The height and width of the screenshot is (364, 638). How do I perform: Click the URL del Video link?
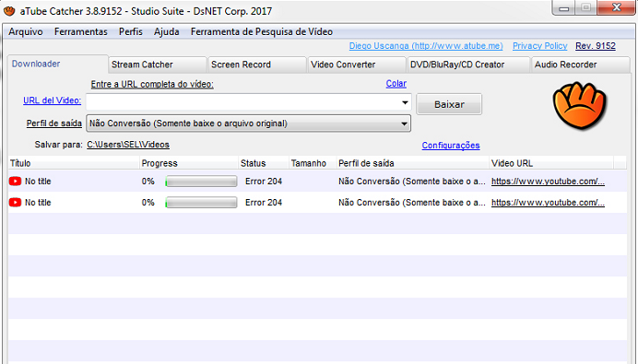[52, 100]
